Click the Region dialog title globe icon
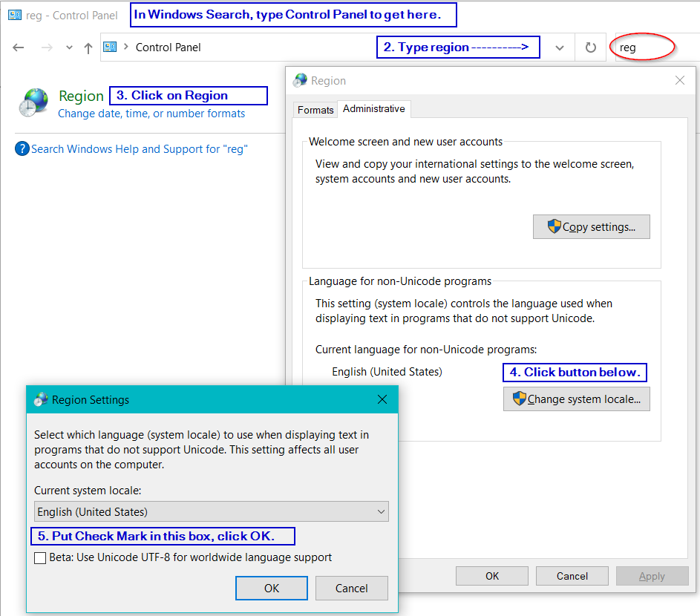 (x=300, y=80)
